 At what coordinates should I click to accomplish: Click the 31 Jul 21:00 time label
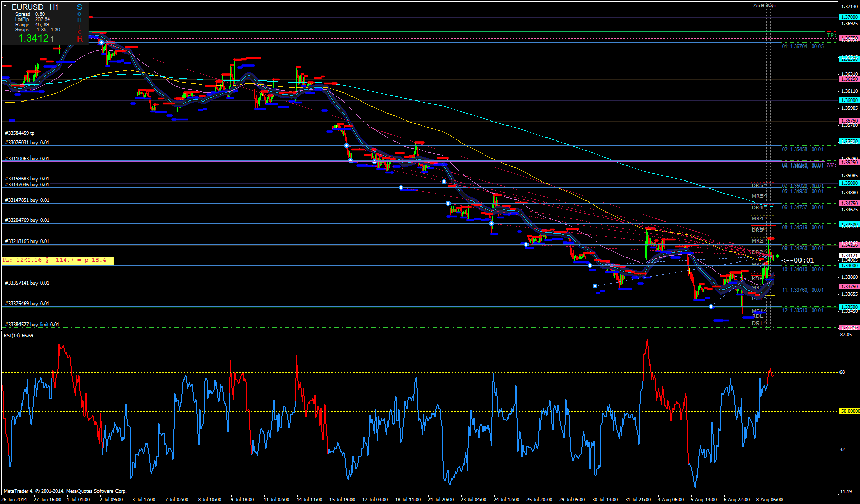pos(638,500)
